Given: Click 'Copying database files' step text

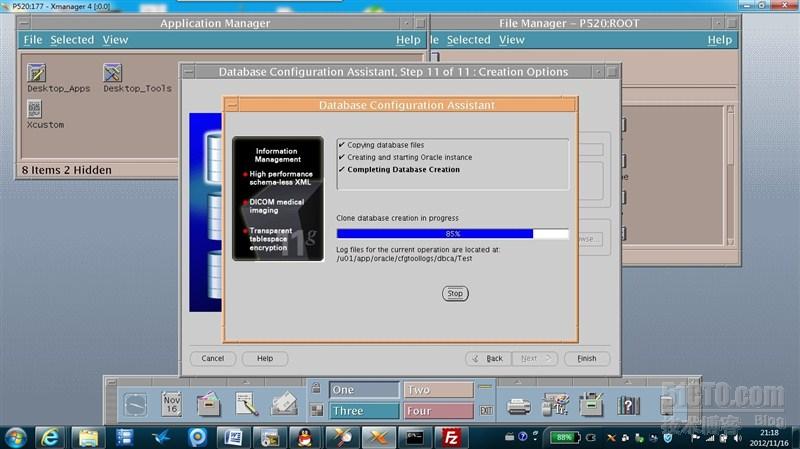Looking at the screenshot, I should pyautogui.click(x=386, y=145).
